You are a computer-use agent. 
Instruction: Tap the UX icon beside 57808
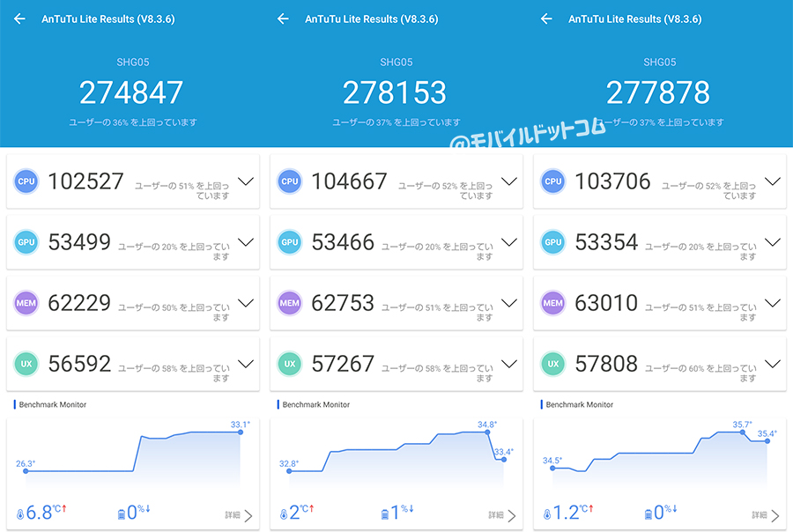(x=552, y=364)
